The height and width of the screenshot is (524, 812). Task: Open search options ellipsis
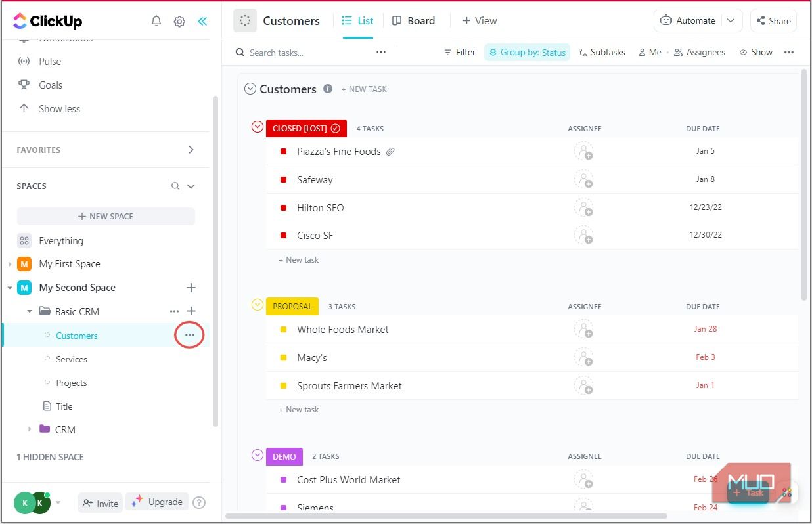(x=381, y=52)
